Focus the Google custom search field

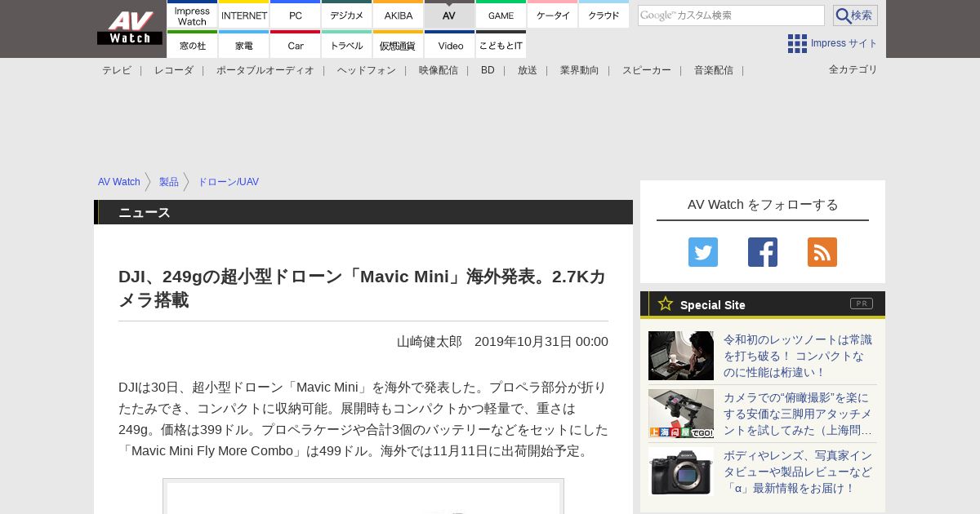(x=731, y=16)
